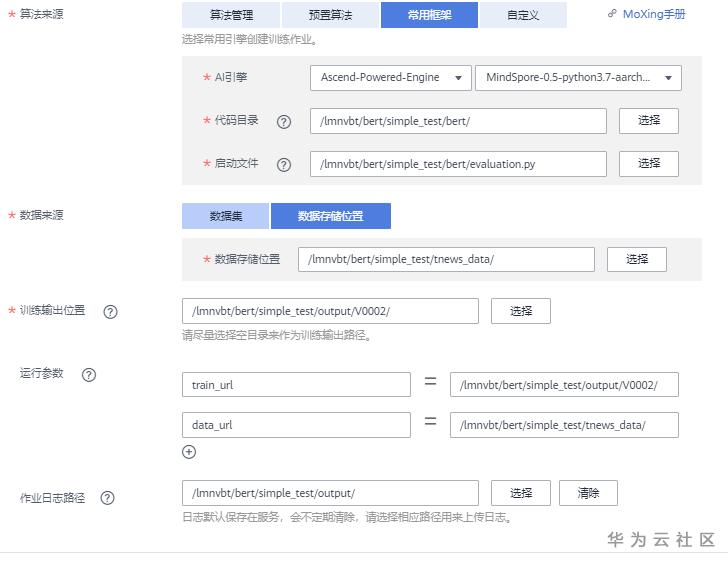The width and height of the screenshot is (728, 565).
Task: Open help for 启动文件 field
Action: (284, 164)
